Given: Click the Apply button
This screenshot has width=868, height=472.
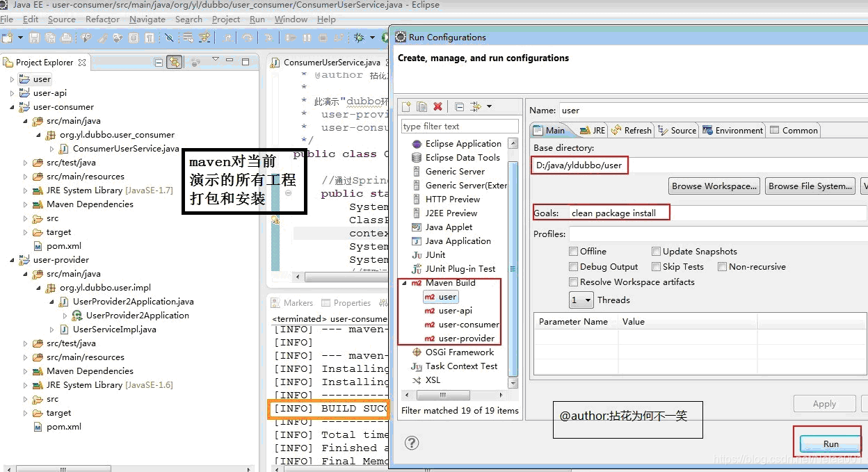Looking at the screenshot, I should click(825, 404).
